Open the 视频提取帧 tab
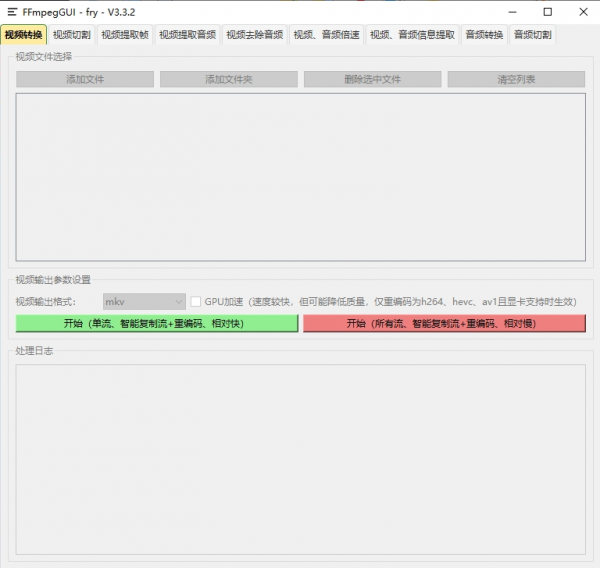 [x=125, y=35]
